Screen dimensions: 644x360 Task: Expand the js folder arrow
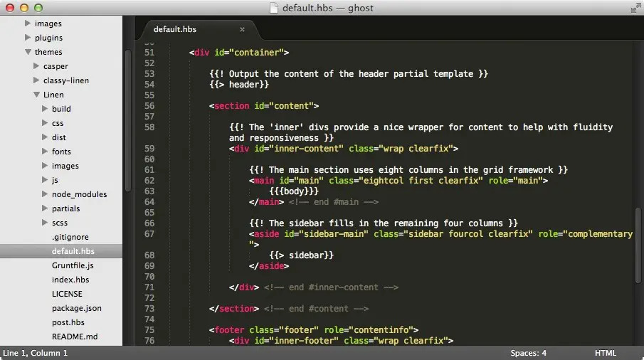click(45, 180)
